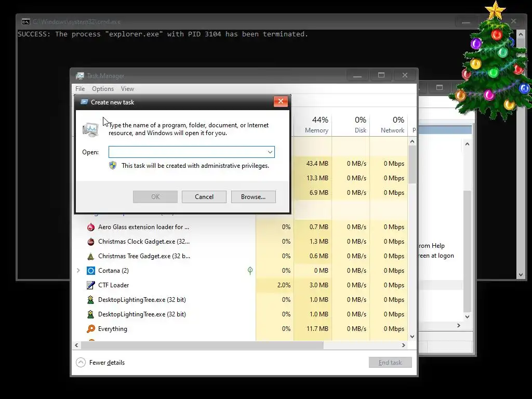Image resolution: width=532 pixels, height=399 pixels.
Task: Click the CTF Loader pen icon
Action: tap(90, 285)
